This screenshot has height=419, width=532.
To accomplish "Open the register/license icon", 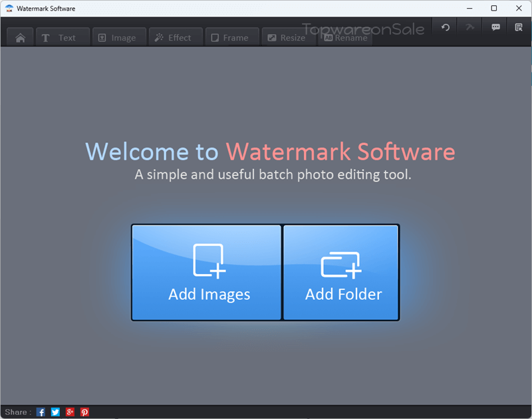I will point(519,27).
